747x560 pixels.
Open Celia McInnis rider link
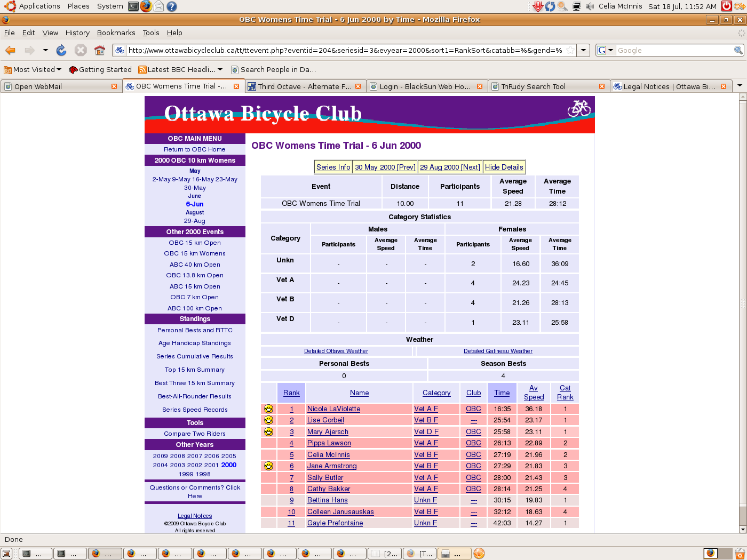329,454
